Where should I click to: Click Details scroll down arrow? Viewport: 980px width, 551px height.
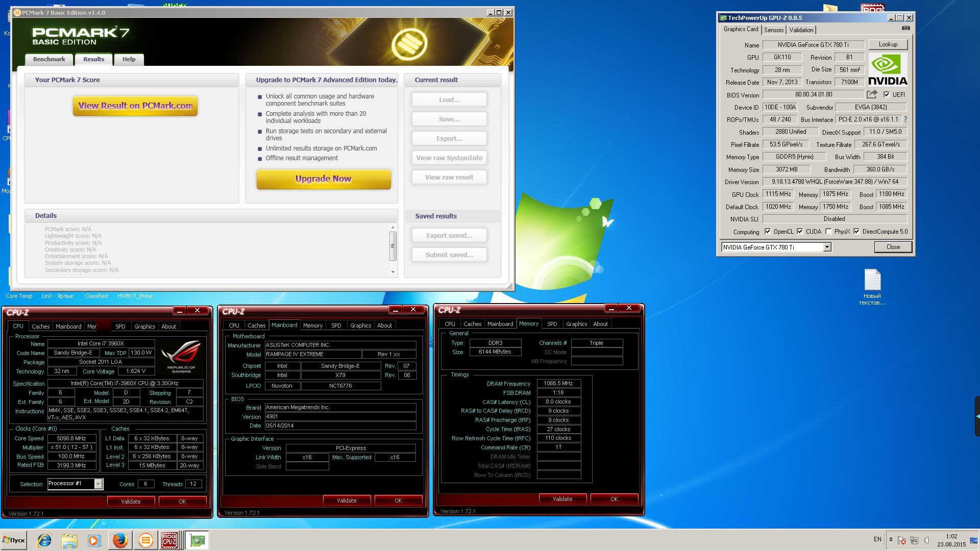393,272
